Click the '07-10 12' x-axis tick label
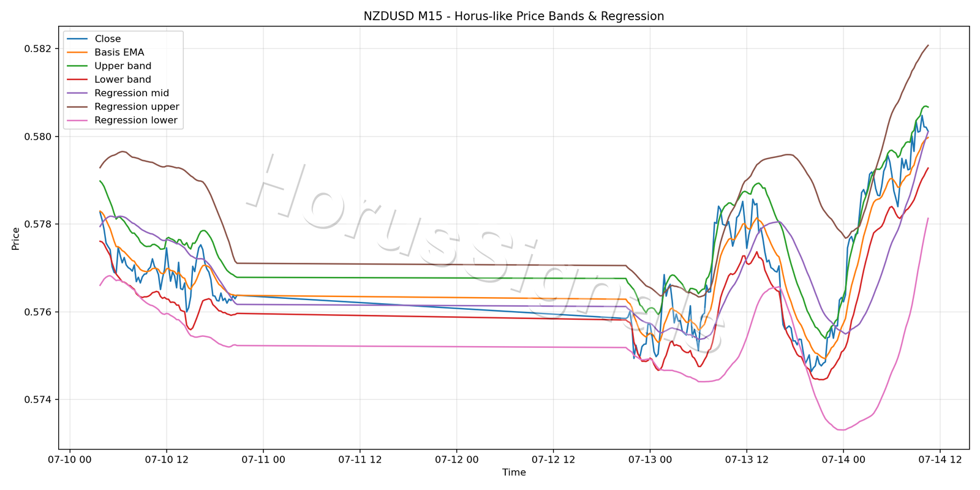The height and width of the screenshot is (490, 980). tap(167, 460)
